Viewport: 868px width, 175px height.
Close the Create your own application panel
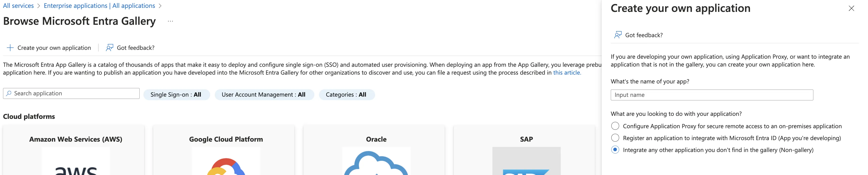pos(851,8)
